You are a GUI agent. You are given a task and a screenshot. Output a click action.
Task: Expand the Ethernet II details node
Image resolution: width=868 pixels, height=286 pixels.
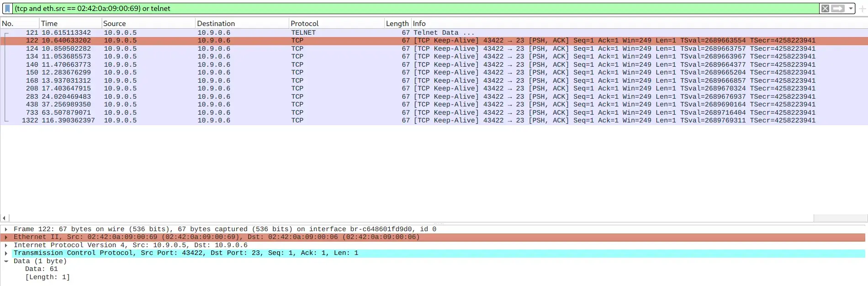(x=6, y=237)
